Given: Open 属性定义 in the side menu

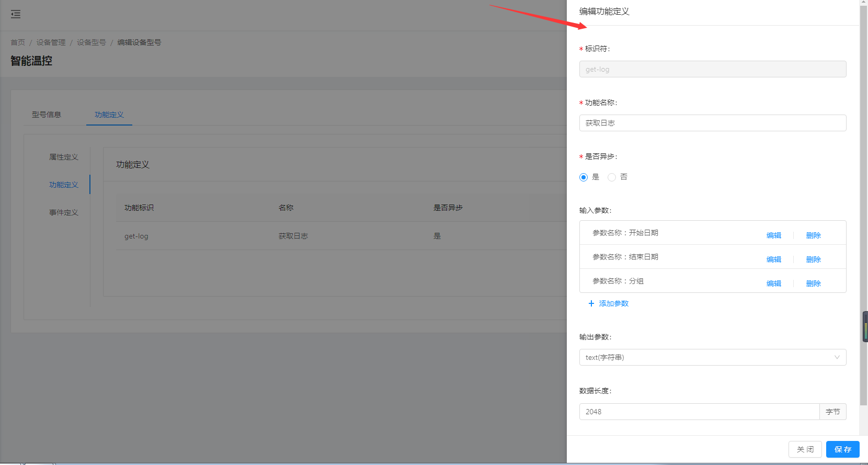Looking at the screenshot, I should (64, 157).
